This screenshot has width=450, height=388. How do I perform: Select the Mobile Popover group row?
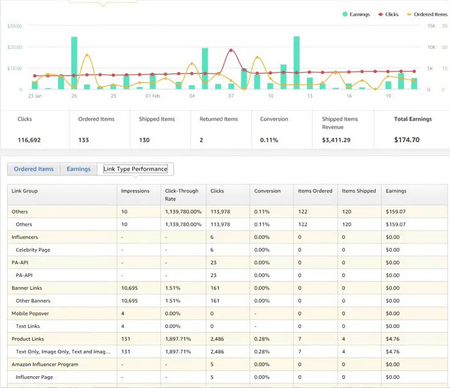227,313
